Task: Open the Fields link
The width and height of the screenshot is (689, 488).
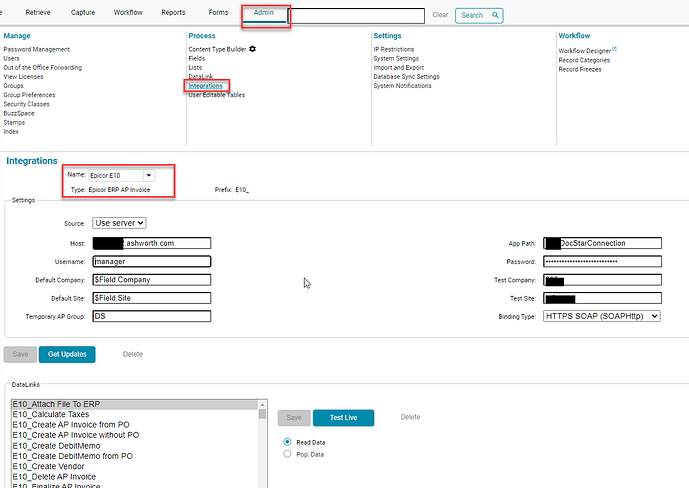Action: point(196,58)
